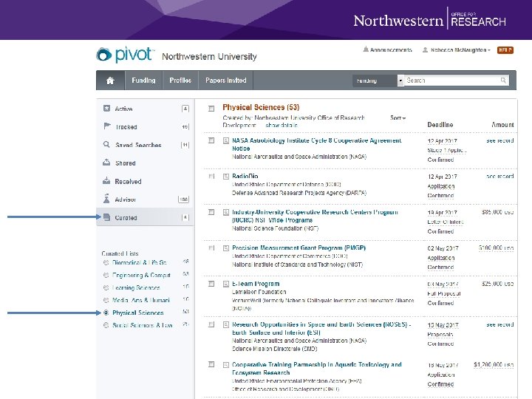Viewport: 532px width, 399px height.
Task: Open the Profiles tab
Action: [x=180, y=81]
